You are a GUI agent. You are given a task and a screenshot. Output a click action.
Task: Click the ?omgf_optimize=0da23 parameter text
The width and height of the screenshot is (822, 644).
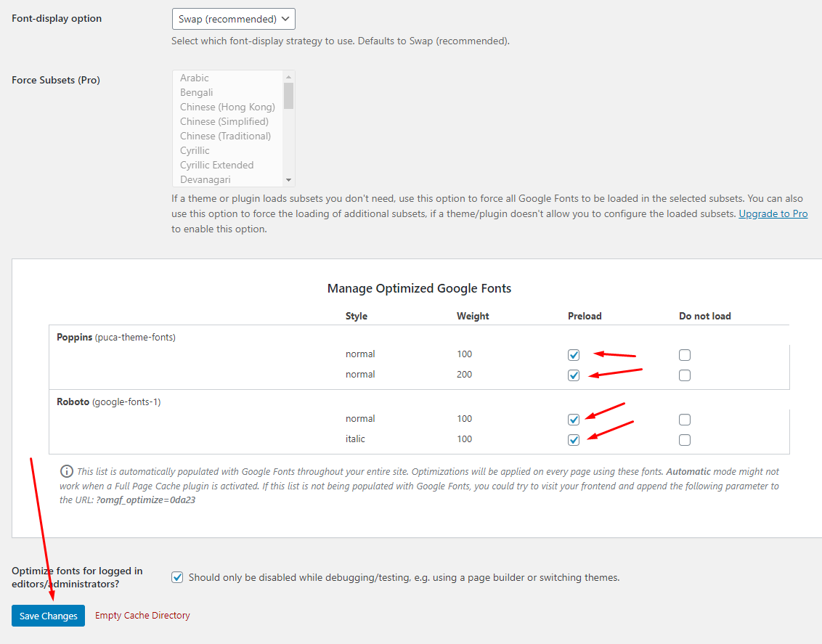pyautogui.click(x=146, y=500)
